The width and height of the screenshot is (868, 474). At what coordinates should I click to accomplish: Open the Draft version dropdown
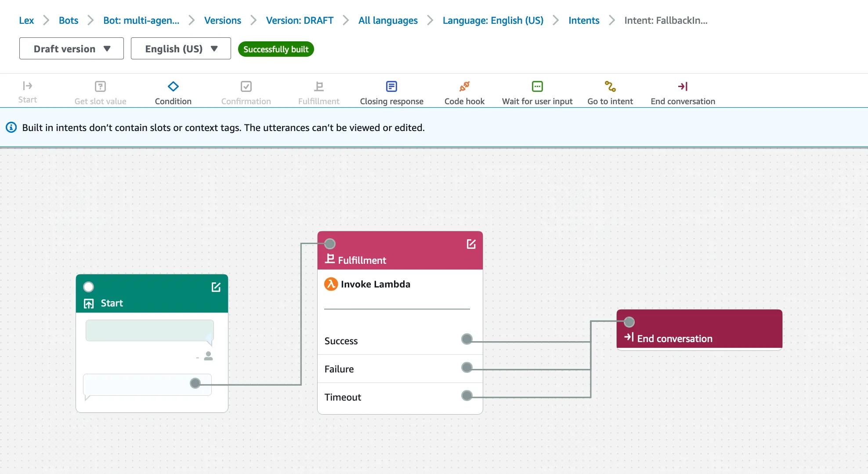point(72,48)
